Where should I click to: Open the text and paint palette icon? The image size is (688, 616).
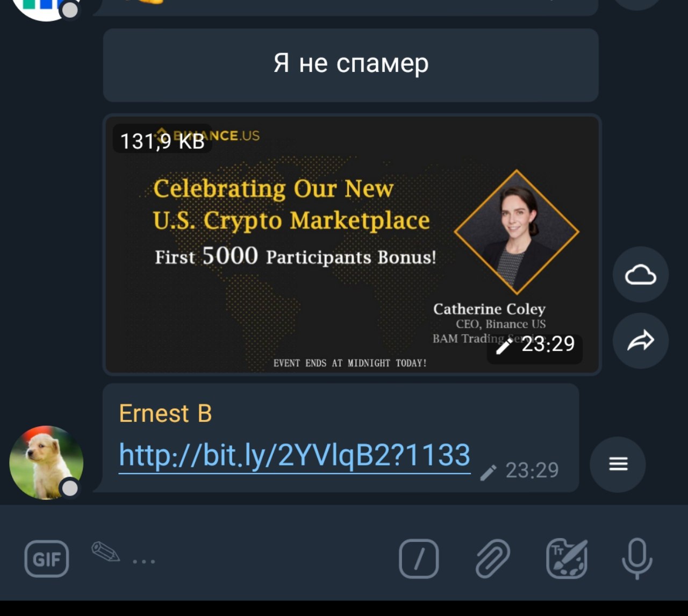click(x=567, y=559)
